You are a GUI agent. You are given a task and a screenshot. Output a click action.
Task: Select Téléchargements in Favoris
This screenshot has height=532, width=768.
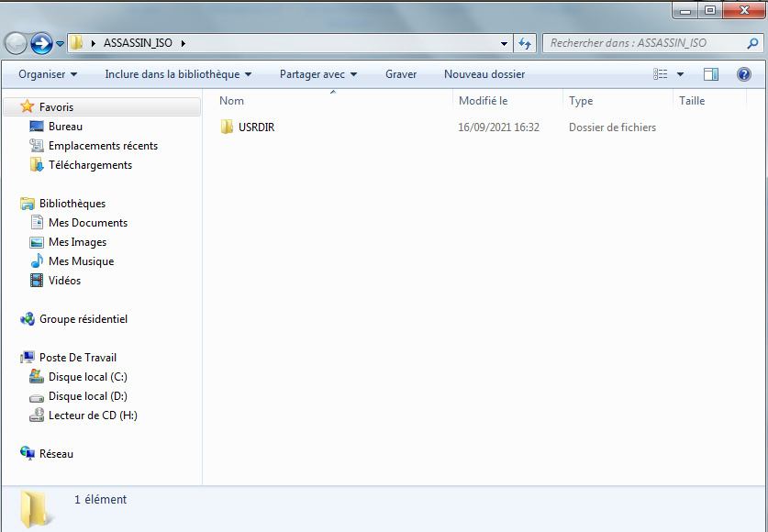[x=90, y=165]
